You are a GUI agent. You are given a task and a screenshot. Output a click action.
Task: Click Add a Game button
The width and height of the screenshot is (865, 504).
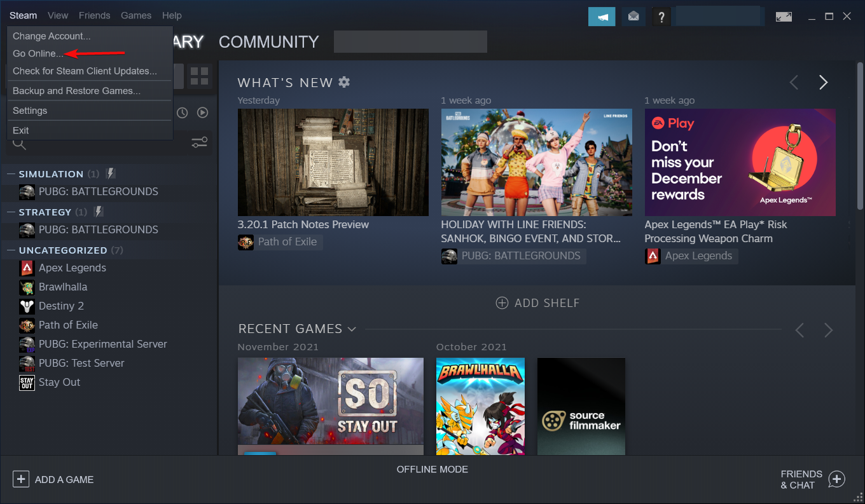[53, 480]
